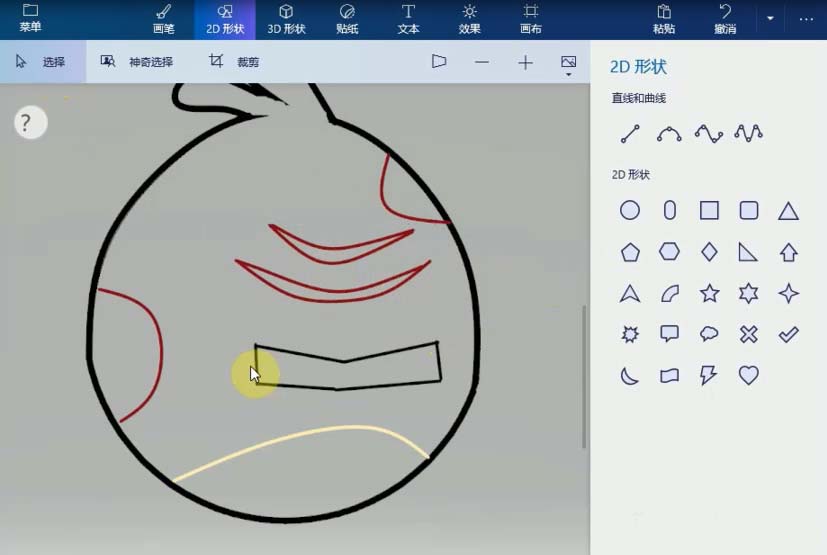Screen dimensions: 827x555
Task: Activate the 选择 select tool
Action: click(42, 62)
